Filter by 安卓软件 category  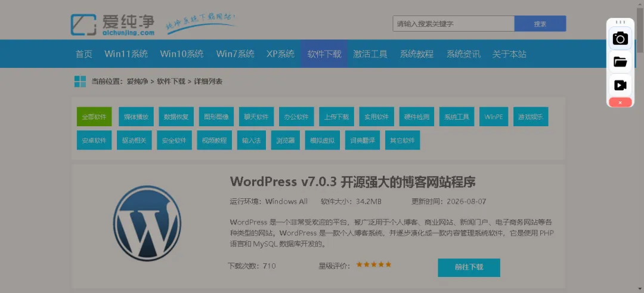tap(94, 140)
